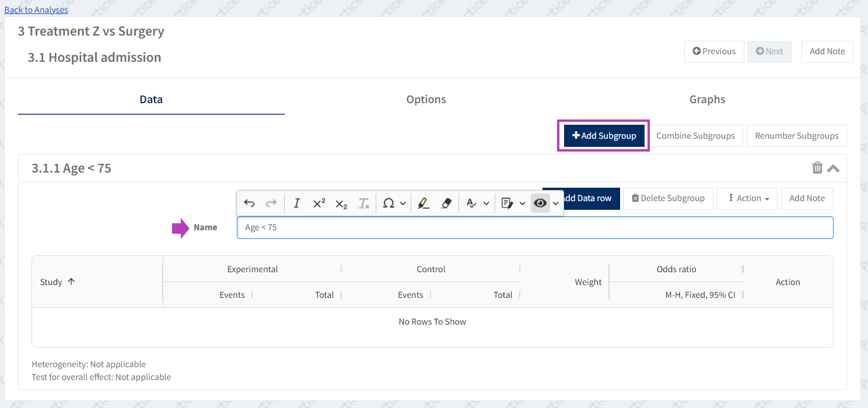Follow the Back to Analyses link
Image resolution: width=868 pixels, height=408 pixels.
click(x=36, y=10)
